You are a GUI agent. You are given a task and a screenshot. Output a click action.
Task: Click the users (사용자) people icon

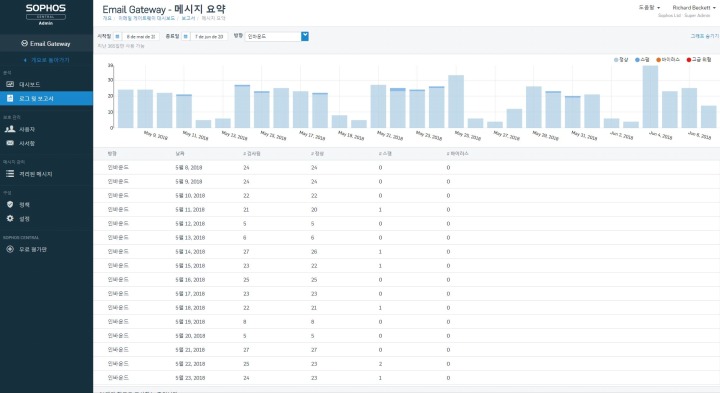10,129
